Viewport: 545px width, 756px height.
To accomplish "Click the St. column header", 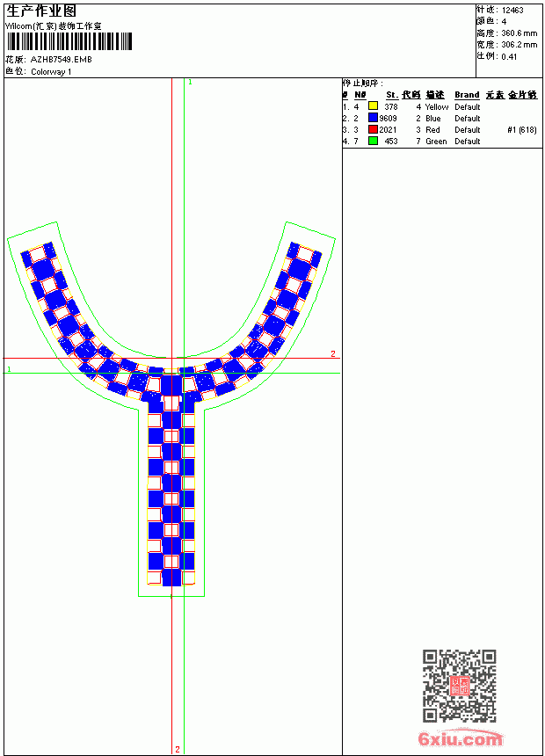I will (392, 95).
